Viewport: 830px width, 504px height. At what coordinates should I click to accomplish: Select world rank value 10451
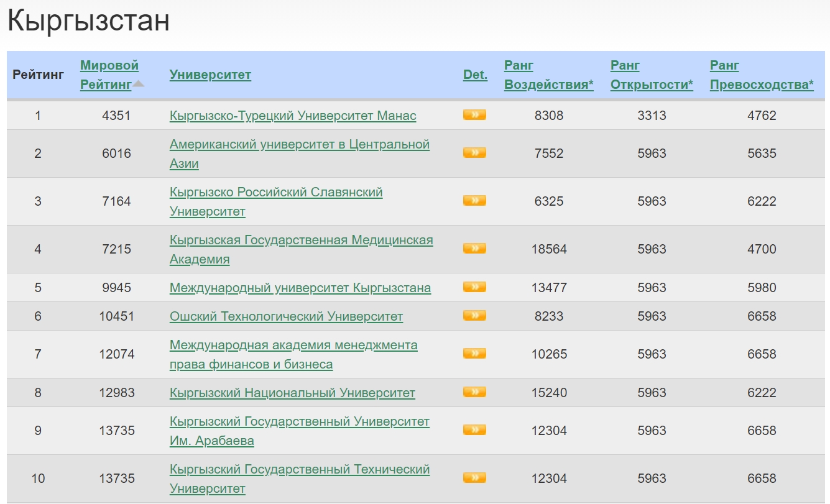click(117, 316)
